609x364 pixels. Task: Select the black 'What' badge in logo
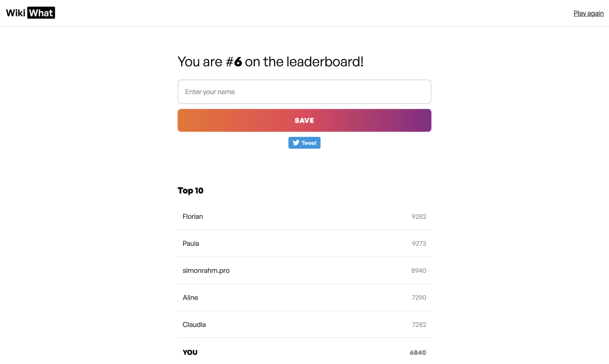click(x=42, y=12)
